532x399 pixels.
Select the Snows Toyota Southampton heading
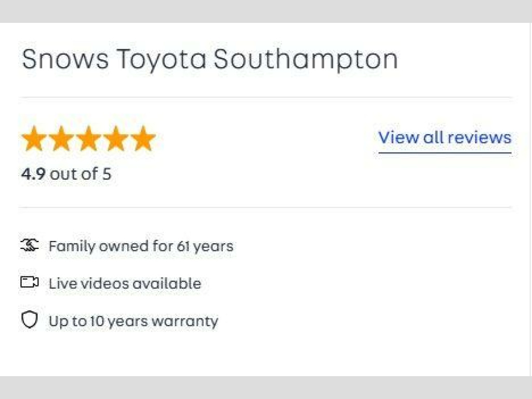click(x=210, y=59)
